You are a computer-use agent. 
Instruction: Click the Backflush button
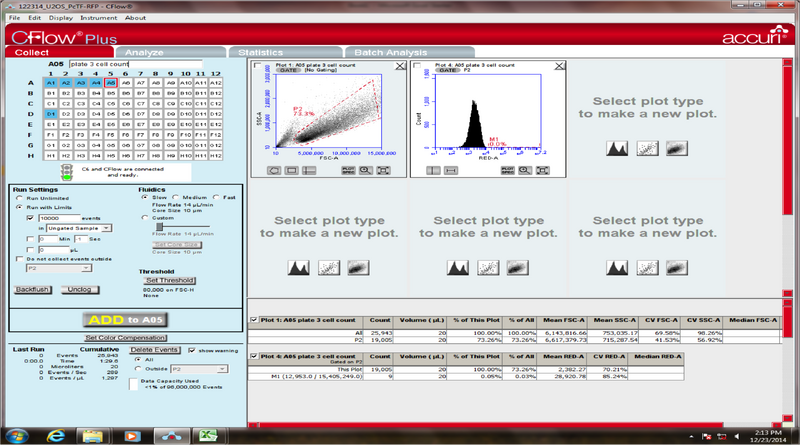[32, 289]
